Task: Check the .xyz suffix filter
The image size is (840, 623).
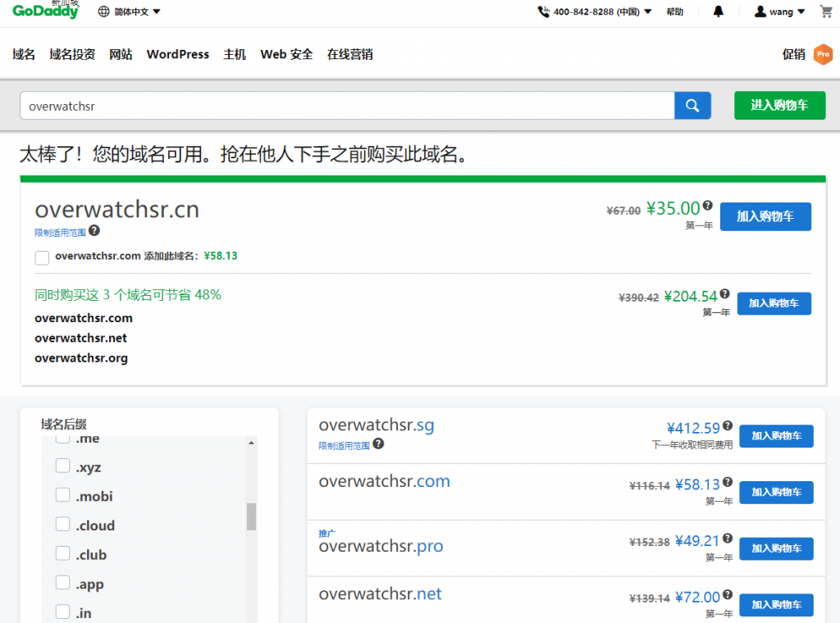Action: (62, 466)
